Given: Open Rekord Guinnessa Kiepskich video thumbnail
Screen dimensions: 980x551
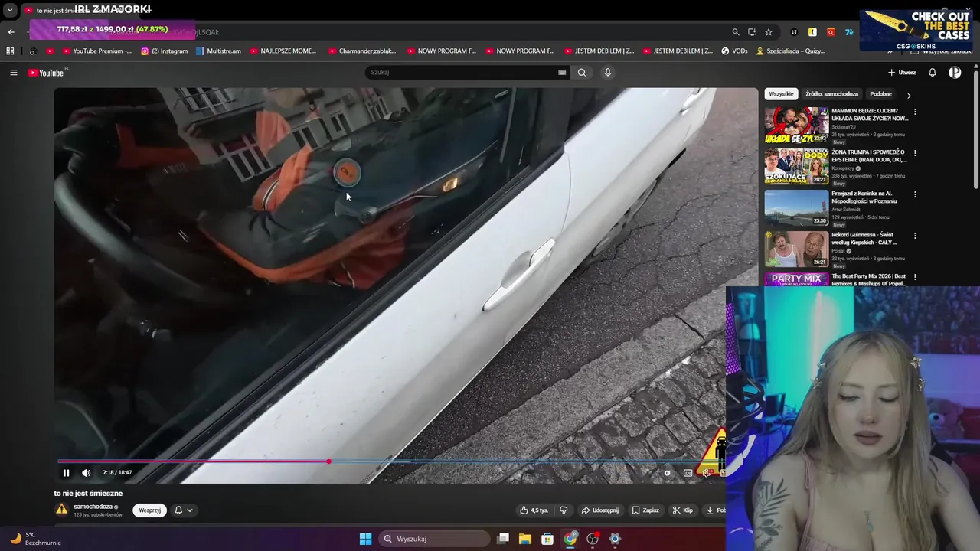Looking at the screenshot, I should click(796, 249).
